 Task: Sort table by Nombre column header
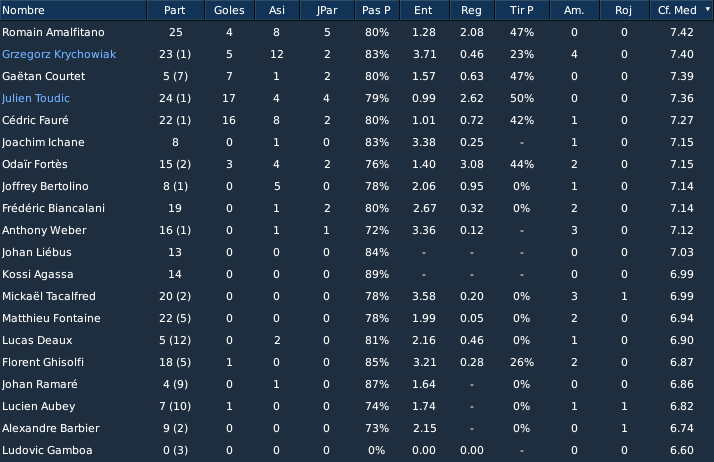73,10
